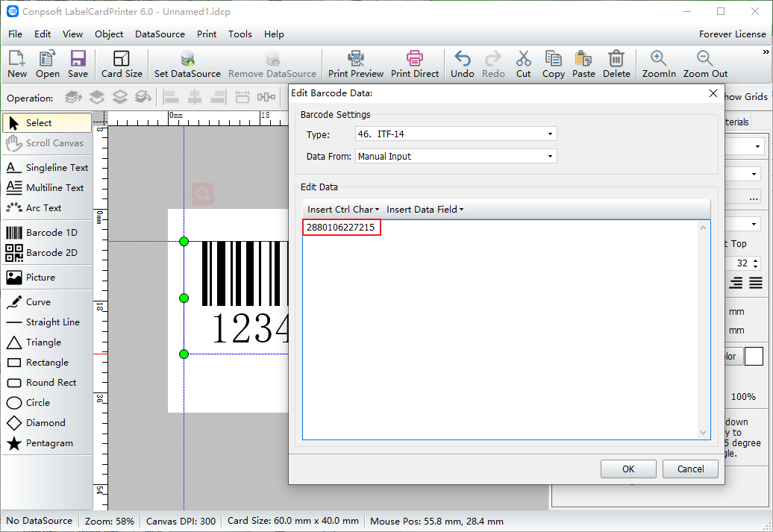Click the Save toolbar icon
773x532 pixels.
[x=78, y=64]
